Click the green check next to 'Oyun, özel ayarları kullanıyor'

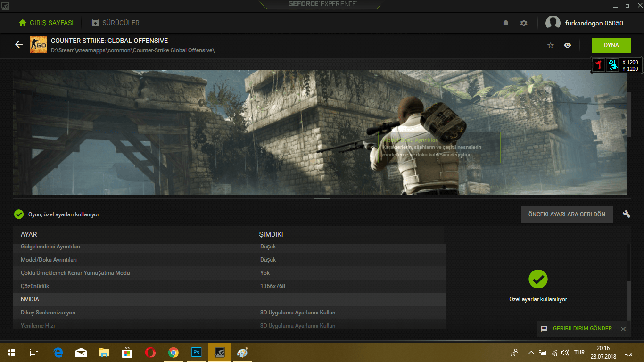tap(19, 214)
